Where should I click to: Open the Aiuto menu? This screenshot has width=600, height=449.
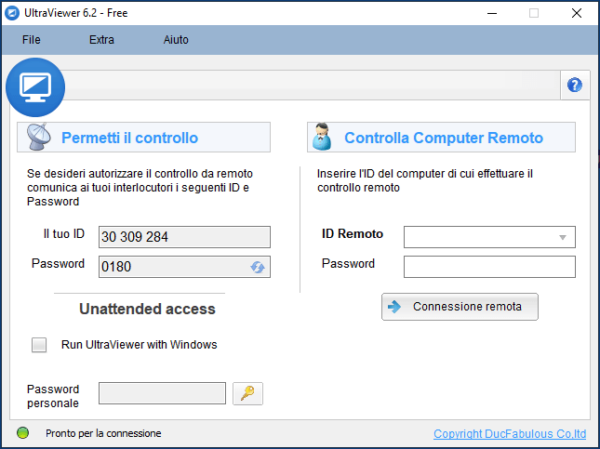[x=176, y=40]
